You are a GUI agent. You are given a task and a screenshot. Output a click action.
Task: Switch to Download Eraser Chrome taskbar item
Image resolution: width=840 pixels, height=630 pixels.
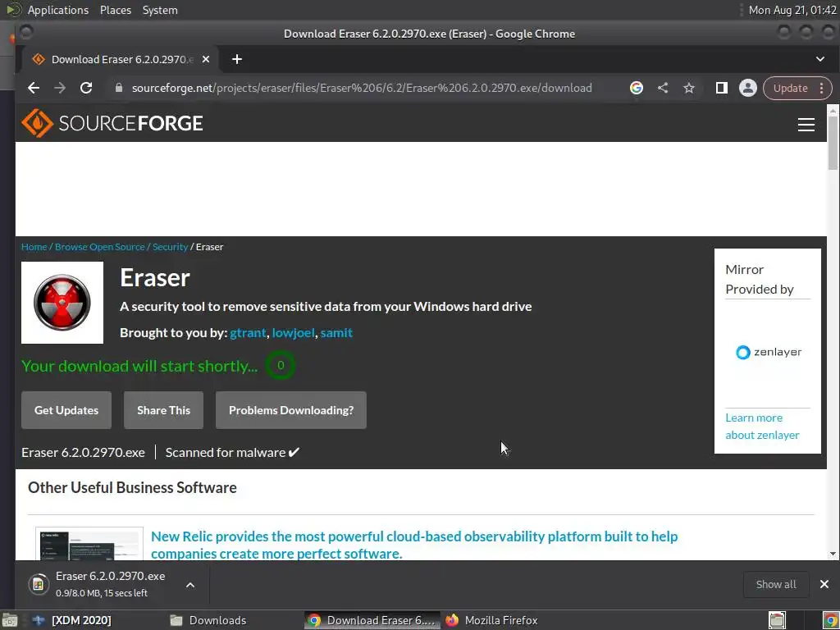click(x=372, y=620)
